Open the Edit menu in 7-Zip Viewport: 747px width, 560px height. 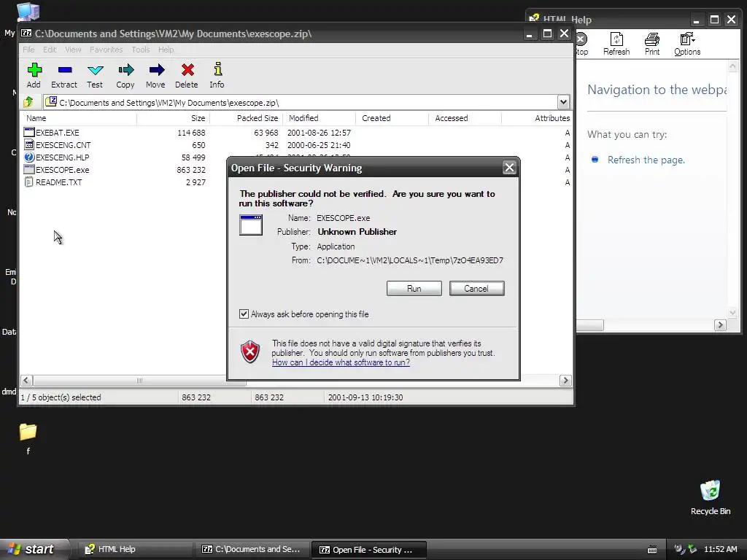click(50, 50)
